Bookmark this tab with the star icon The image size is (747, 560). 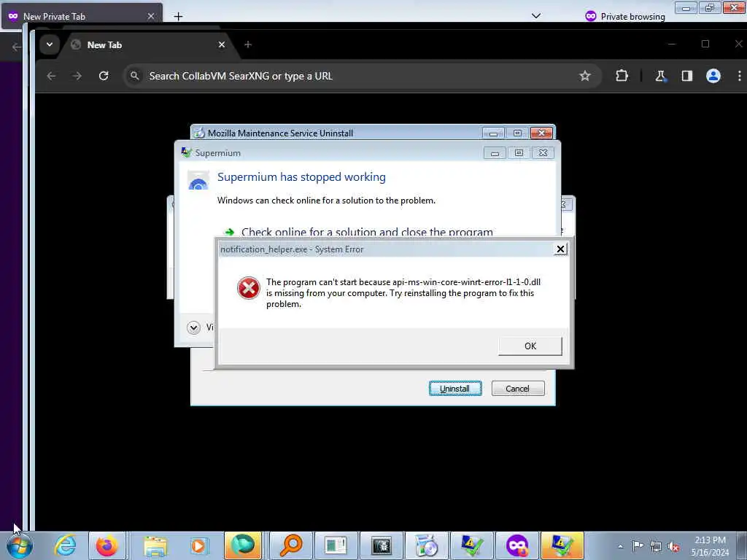click(x=585, y=76)
